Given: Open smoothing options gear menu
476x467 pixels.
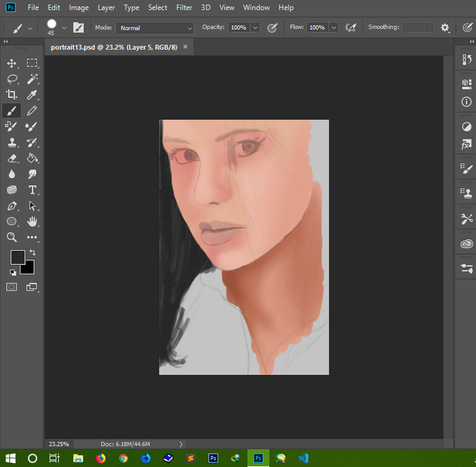Looking at the screenshot, I should click(x=445, y=28).
